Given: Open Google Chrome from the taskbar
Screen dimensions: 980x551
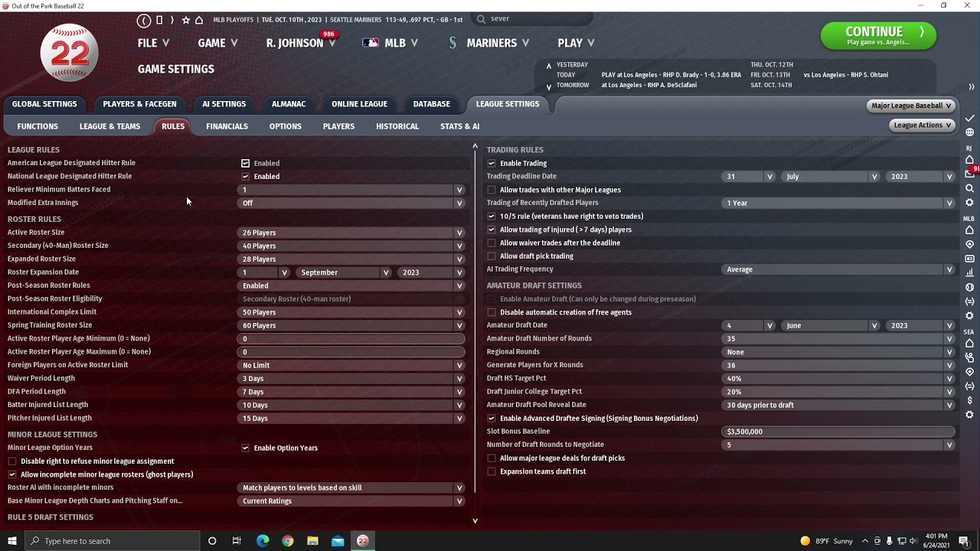Looking at the screenshot, I should click(x=288, y=541).
